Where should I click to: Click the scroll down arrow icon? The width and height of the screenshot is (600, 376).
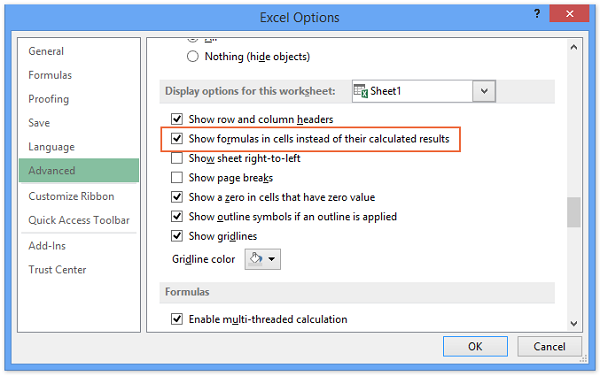tap(574, 324)
